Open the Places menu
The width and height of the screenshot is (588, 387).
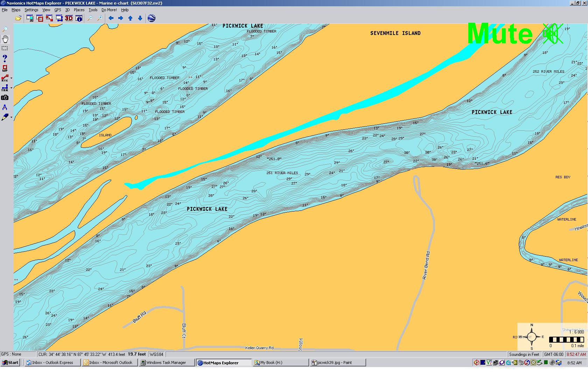click(79, 10)
